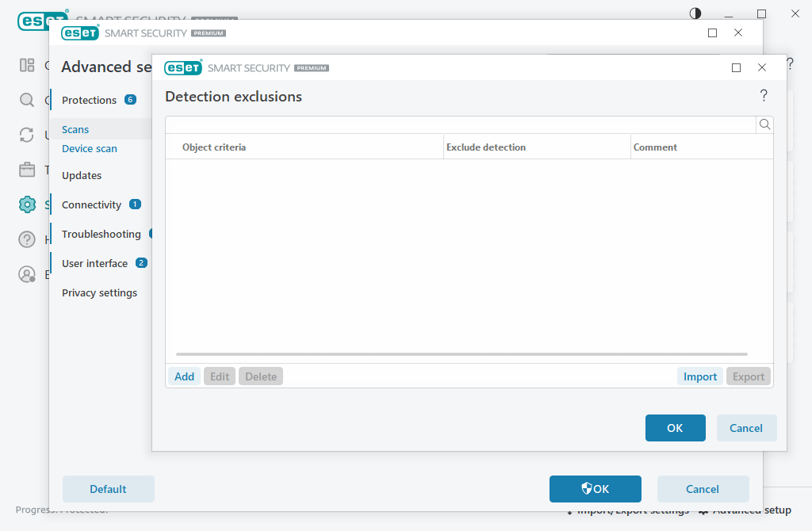This screenshot has height=531, width=812.
Task: Click the User interface badge showing 2
Action: [x=141, y=263]
